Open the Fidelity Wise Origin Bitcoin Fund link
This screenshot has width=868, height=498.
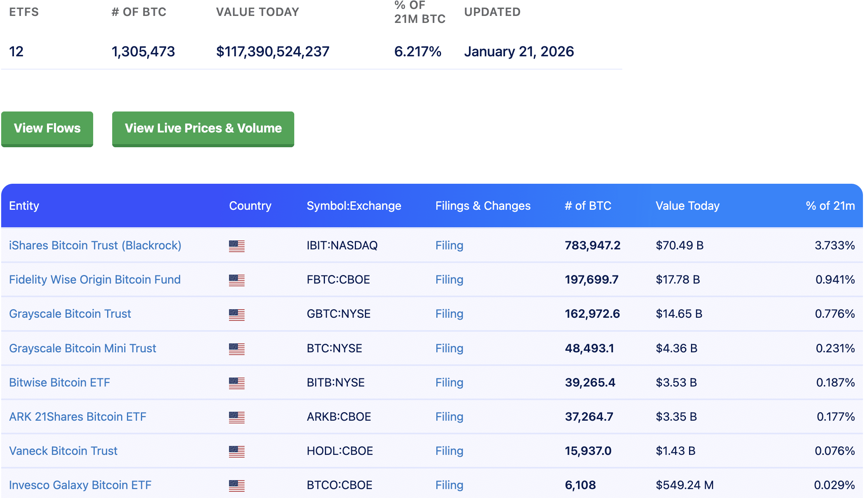(x=94, y=280)
